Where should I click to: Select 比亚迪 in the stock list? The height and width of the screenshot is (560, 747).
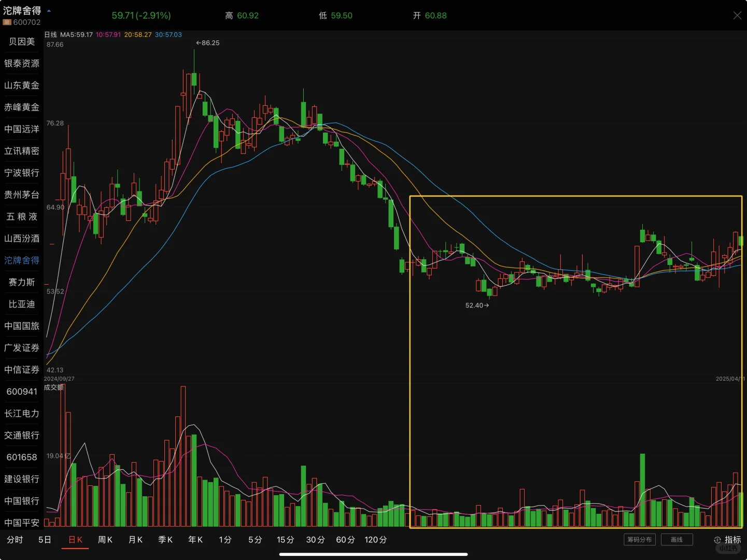(22, 304)
